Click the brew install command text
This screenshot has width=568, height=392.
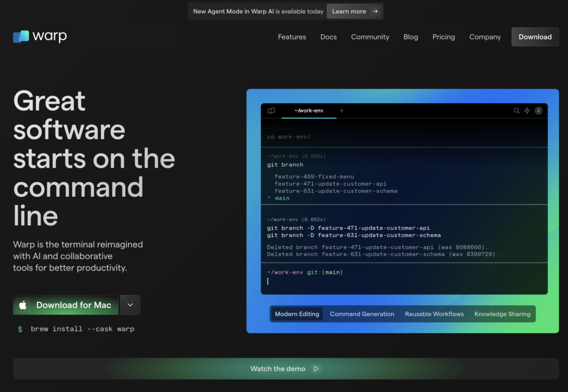tap(82, 329)
